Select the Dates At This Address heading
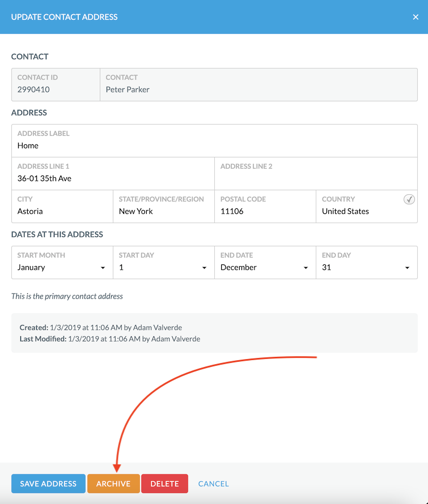The image size is (428, 504). click(x=57, y=234)
